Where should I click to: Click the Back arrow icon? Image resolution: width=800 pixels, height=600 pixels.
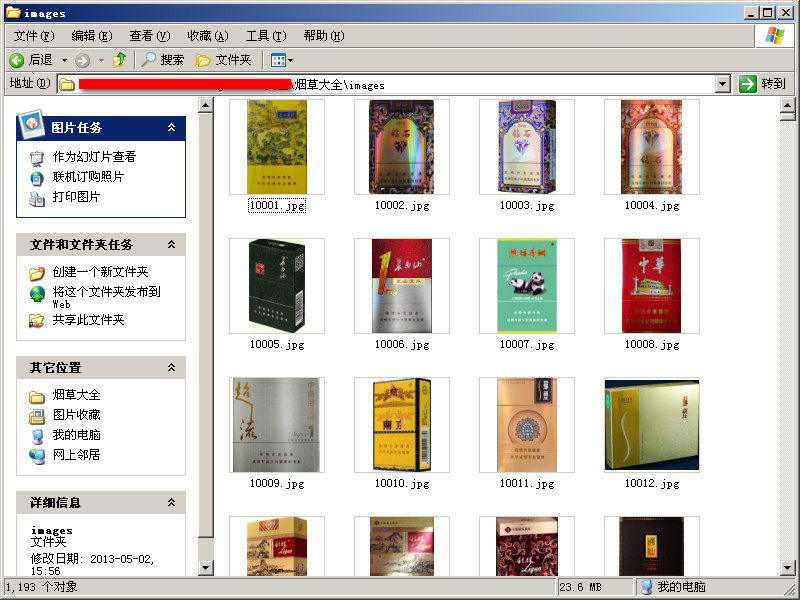[x=16, y=60]
